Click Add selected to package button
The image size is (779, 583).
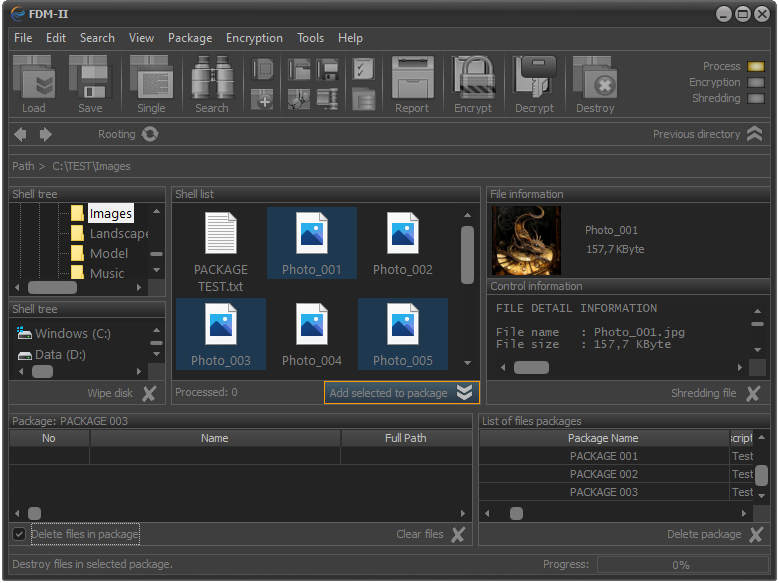(x=401, y=393)
